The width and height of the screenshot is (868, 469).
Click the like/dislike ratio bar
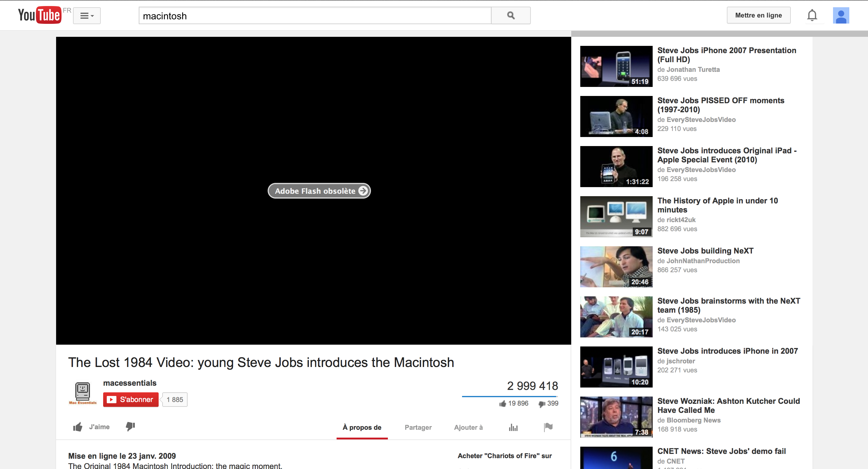coord(510,396)
